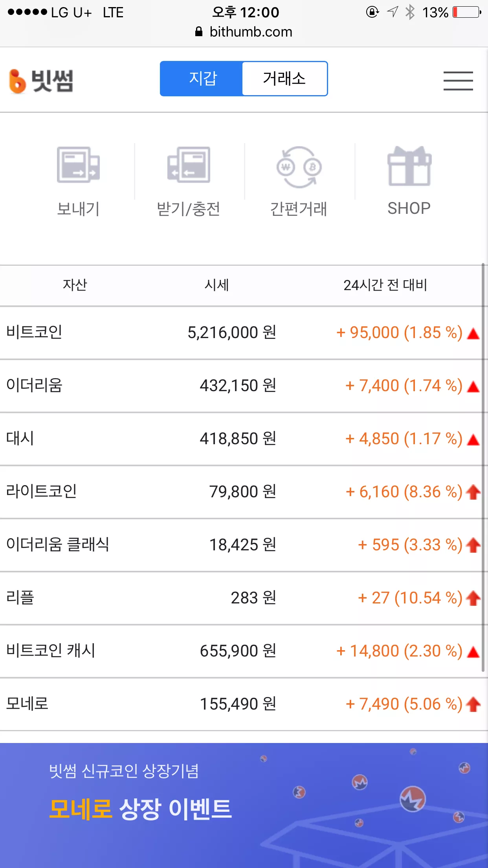Select the 이더리움 price row
488x868 pixels.
tap(241, 386)
